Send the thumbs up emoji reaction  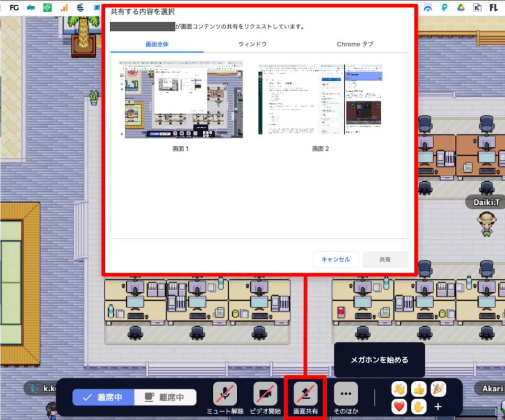tap(419, 389)
